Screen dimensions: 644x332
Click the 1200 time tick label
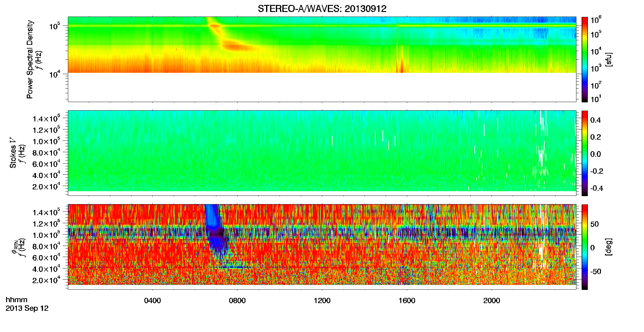point(322,301)
